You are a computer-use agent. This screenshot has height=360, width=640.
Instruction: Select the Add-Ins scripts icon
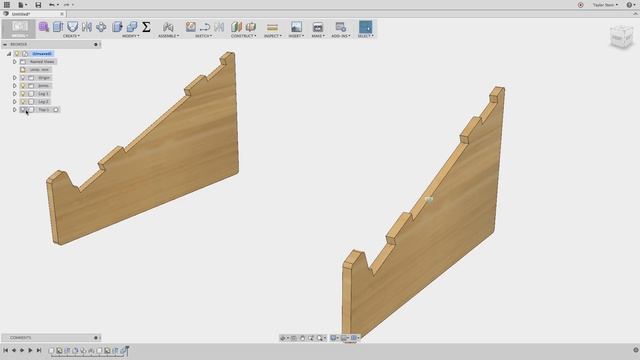click(x=340, y=27)
